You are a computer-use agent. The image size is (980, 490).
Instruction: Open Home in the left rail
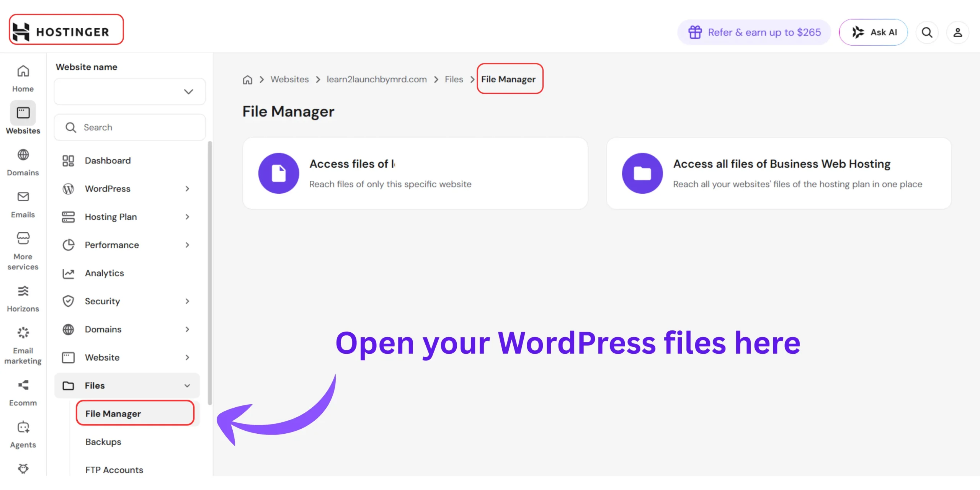tap(23, 78)
